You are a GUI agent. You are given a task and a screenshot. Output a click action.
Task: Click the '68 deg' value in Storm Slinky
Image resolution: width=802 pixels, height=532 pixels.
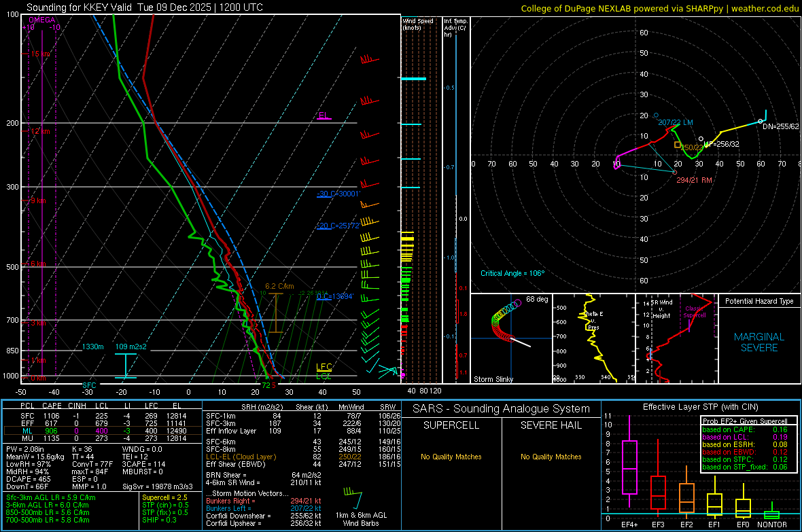[537, 299]
